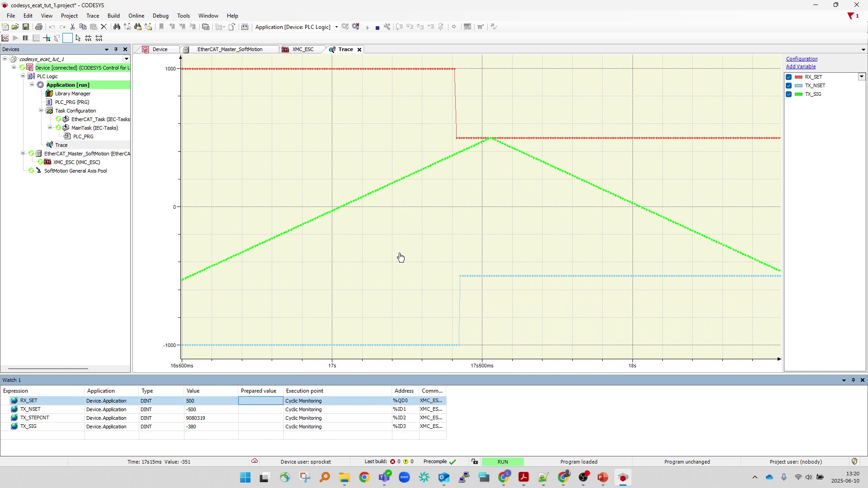Viewport: 868px width, 488px height.
Task: Collapse the EtherCAT_Master_SoftMotion tree node
Action: (x=23, y=153)
